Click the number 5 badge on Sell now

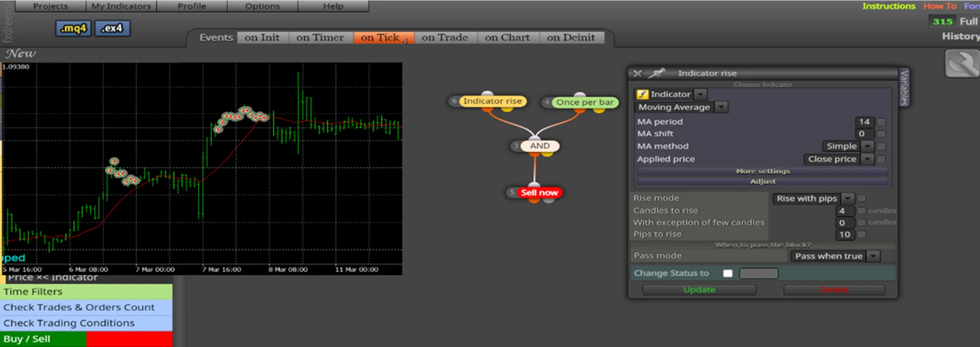coord(512,193)
